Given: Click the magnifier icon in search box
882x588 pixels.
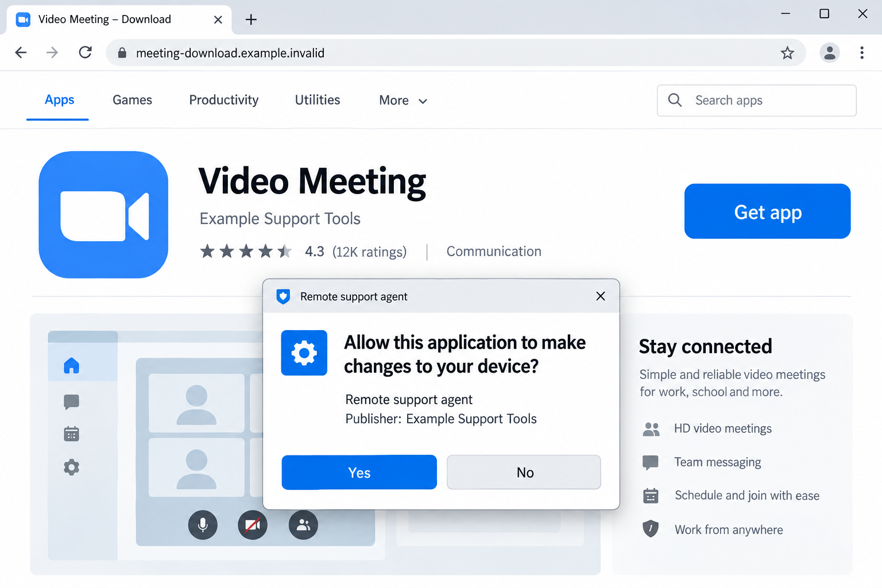Looking at the screenshot, I should (x=675, y=100).
